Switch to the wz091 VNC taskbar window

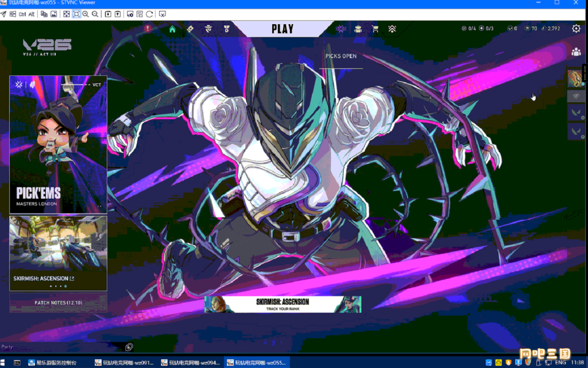125,363
